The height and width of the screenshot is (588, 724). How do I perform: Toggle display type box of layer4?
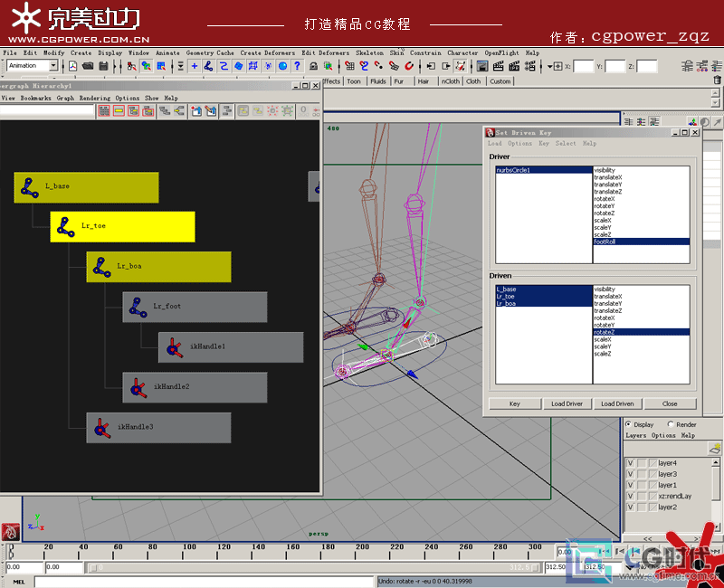point(642,463)
